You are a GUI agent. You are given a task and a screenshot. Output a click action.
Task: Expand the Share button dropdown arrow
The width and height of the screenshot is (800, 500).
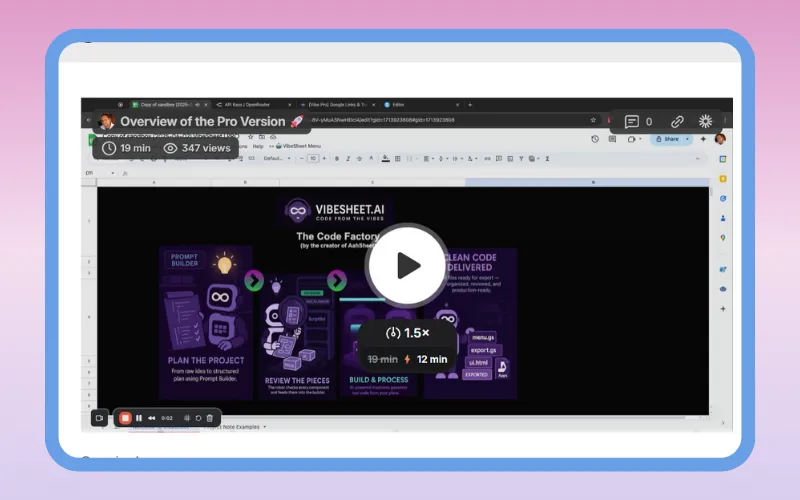688,139
